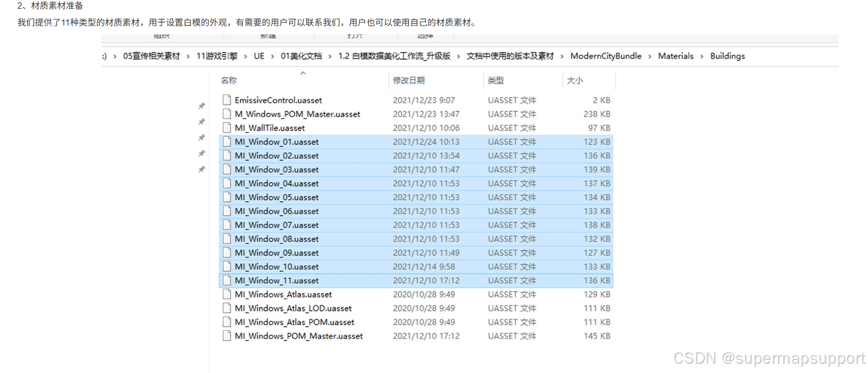This screenshot has height=373, width=868.
Task: Click the pin icon beside EmissiveControl row
Action: (x=202, y=106)
